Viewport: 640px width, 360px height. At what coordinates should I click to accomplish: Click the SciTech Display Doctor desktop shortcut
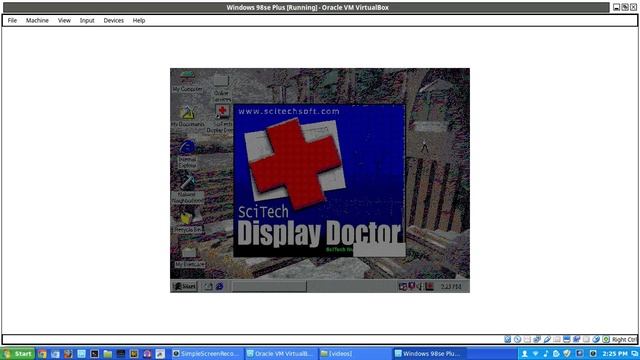tap(222, 118)
